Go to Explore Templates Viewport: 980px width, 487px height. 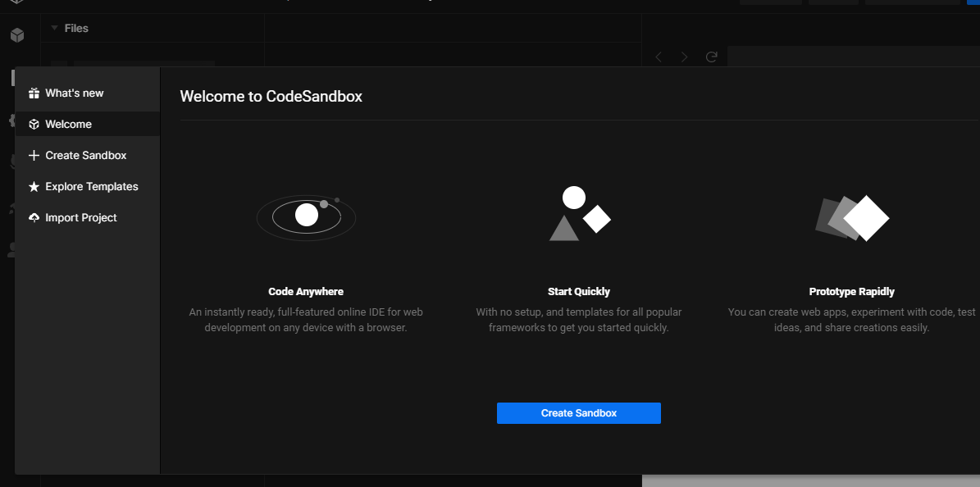point(88,186)
